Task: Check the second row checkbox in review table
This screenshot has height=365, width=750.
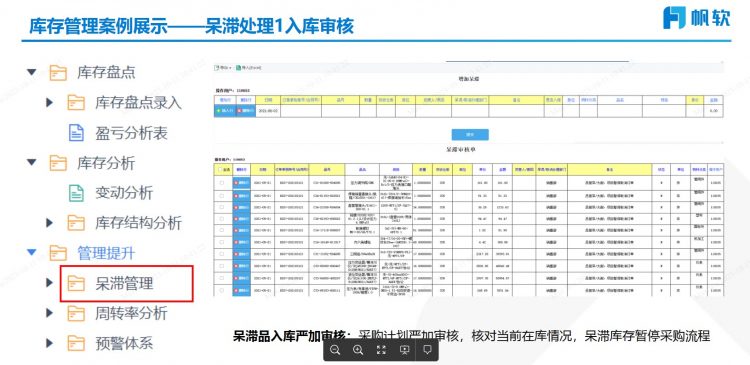Action: pos(221,196)
